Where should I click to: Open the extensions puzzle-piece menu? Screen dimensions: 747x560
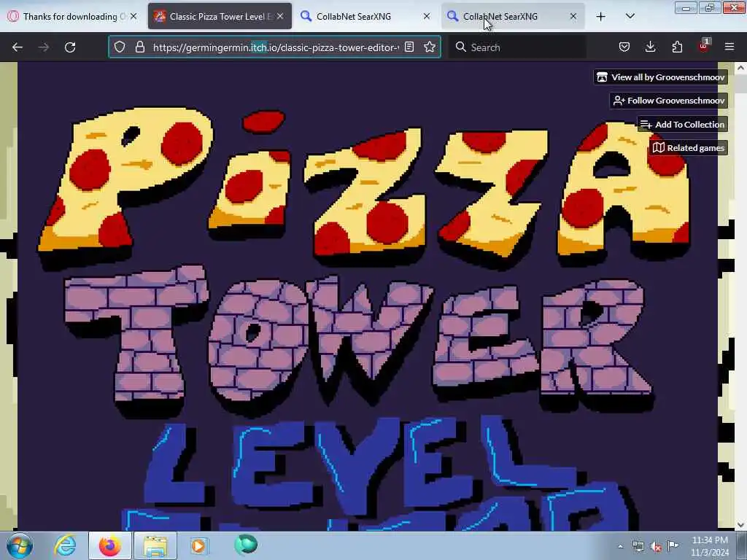pyautogui.click(x=677, y=47)
